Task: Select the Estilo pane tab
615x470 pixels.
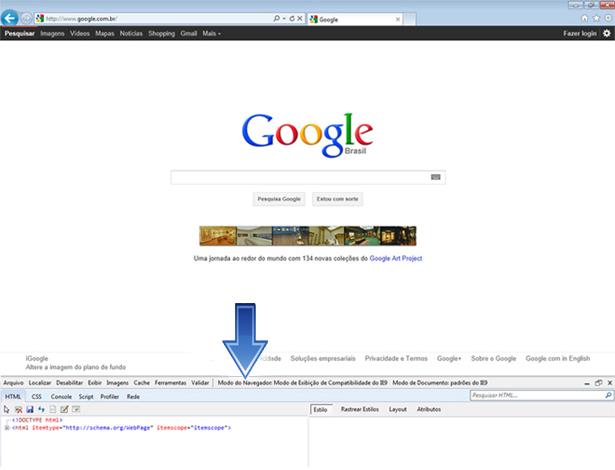Action: tap(320, 410)
